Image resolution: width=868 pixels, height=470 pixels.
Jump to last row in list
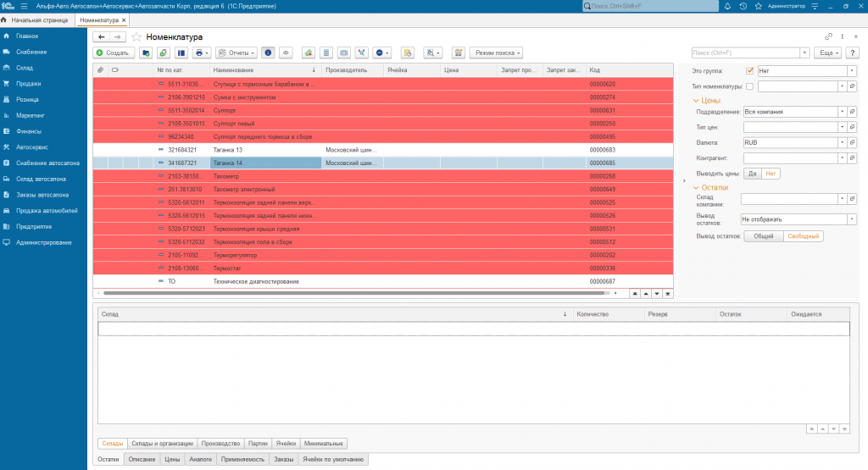click(668, 294)
